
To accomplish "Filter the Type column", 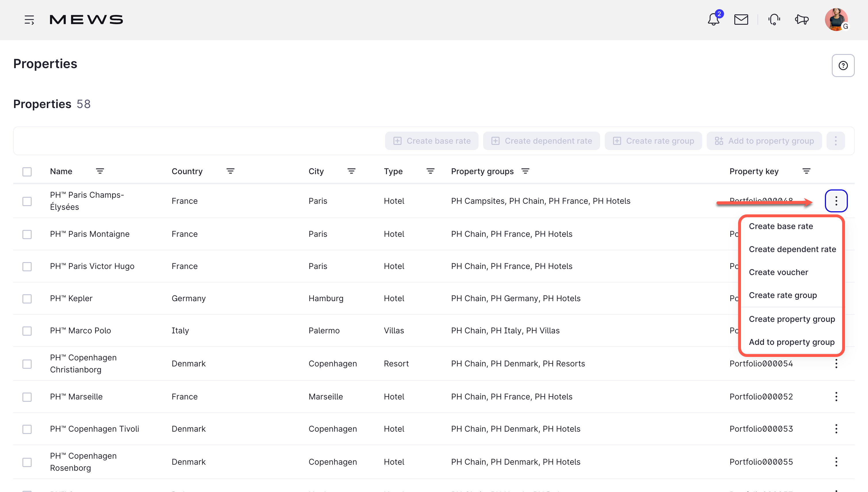I will coord(431,171).
